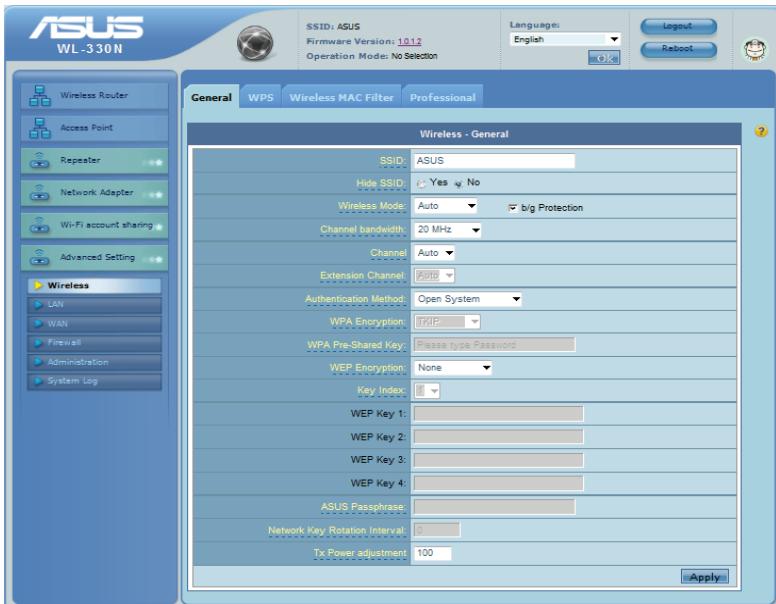Open the LAN menu item in sidebar
Image resolution: width=776 pixels, height=604 pixels.
click(94, 304)
